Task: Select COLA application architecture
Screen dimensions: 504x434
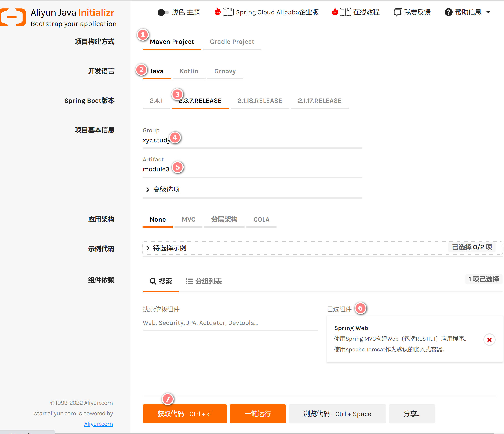Action: (x=262, y=220)
